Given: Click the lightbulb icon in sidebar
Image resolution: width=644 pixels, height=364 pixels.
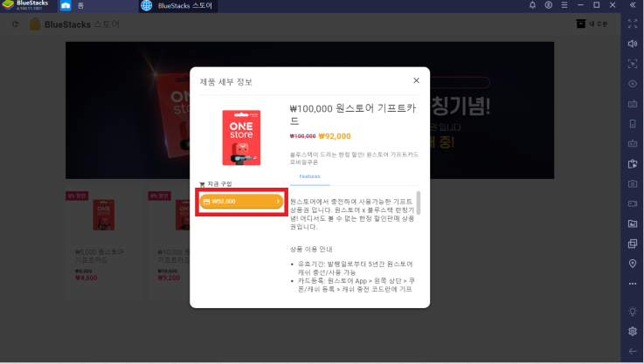Looking at the screenshot, I should click(x=633, y=311).
